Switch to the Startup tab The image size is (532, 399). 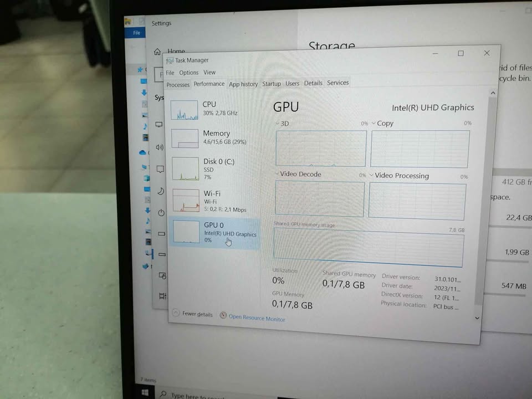click(x=272, y=84)
